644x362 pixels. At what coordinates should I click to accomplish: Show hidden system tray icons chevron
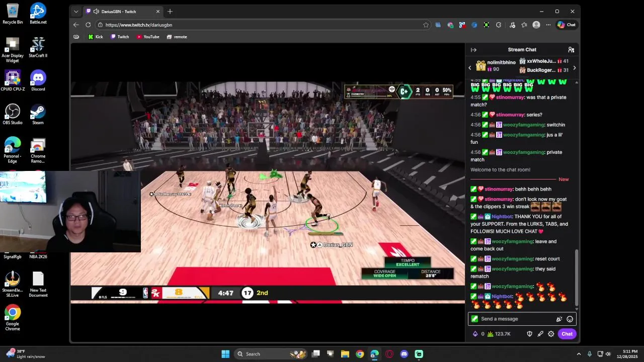579,354
